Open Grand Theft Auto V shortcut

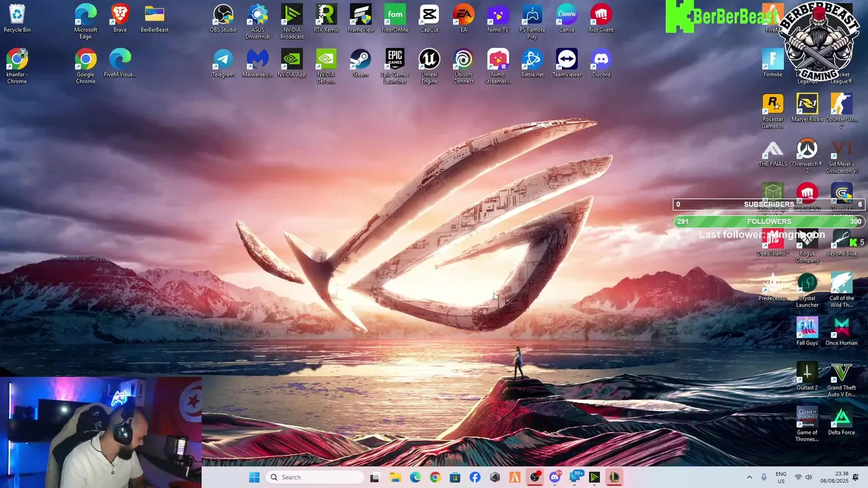(x=842, y=380)
